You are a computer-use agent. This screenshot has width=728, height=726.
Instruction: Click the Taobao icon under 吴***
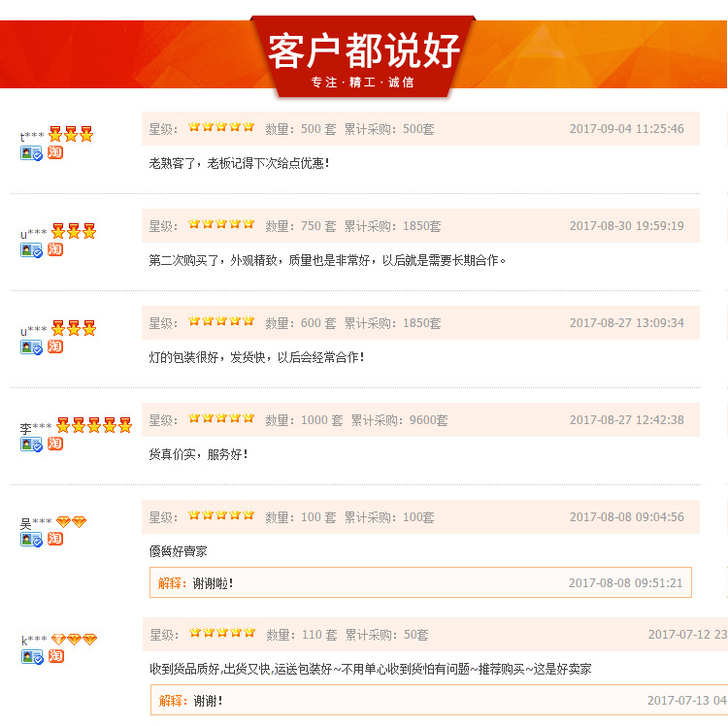tap(55, 538)
